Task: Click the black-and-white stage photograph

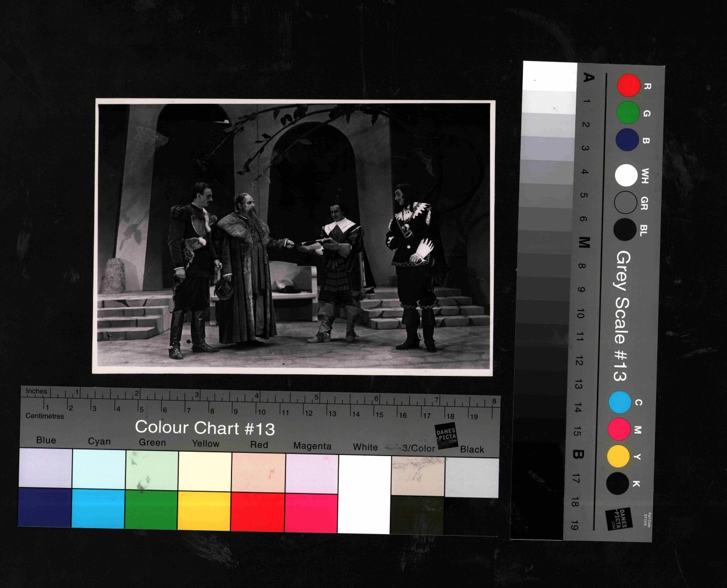Action: click(294, 236)
